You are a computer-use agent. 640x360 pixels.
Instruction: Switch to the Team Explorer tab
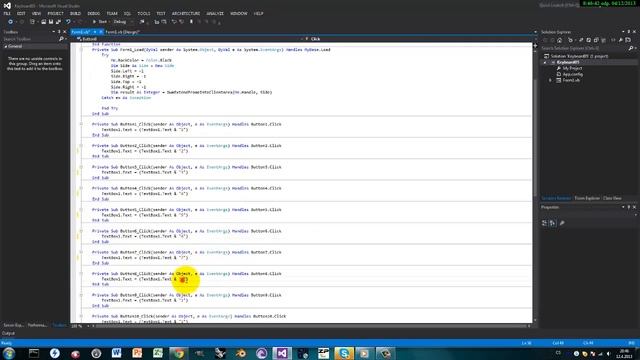coord(587,198)
